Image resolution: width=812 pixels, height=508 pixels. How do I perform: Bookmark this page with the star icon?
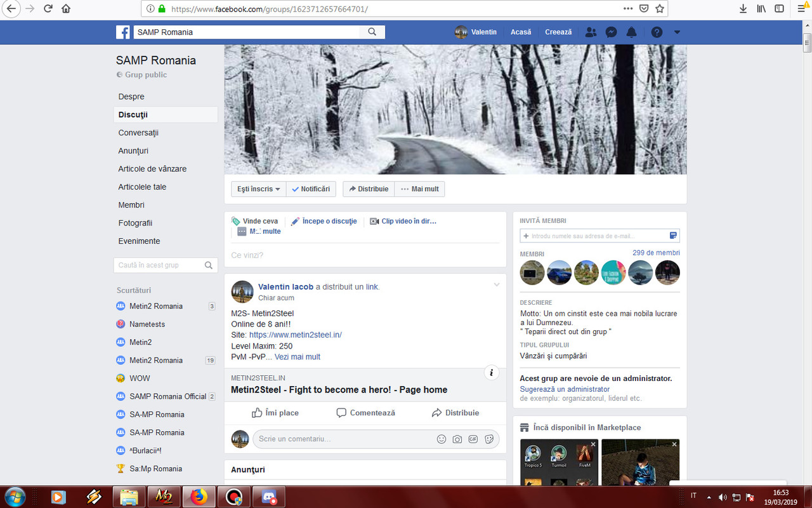coord(660,9)
